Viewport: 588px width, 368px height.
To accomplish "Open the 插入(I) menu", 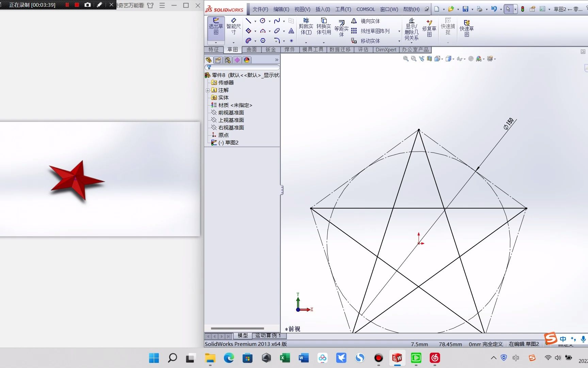I will pyautogui.click(x=322, y=9).
